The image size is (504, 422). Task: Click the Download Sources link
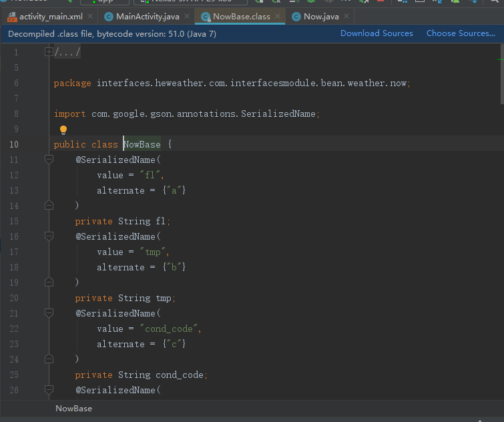coord(376,33)
